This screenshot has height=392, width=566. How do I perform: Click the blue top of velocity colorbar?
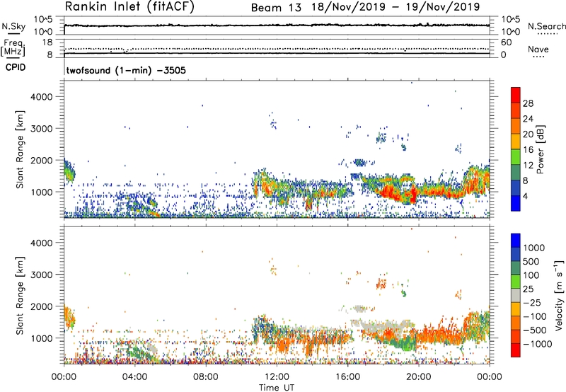tap(516, 241)
